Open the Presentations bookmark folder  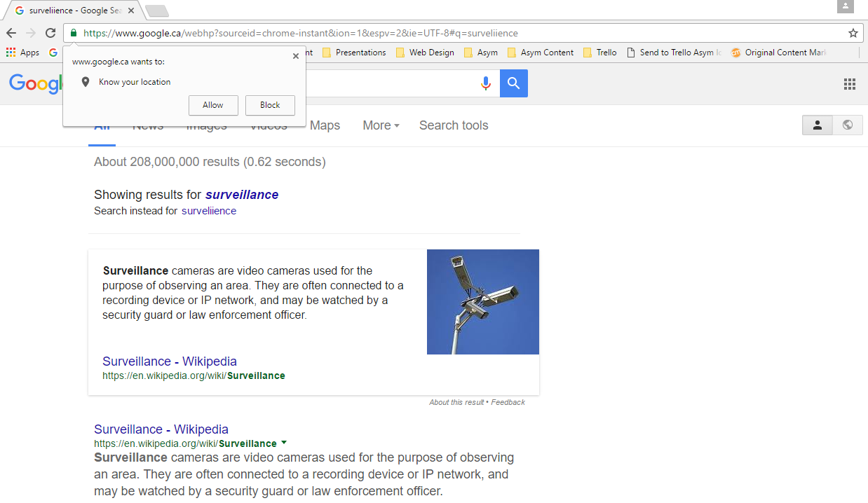(x=354, y=53)
